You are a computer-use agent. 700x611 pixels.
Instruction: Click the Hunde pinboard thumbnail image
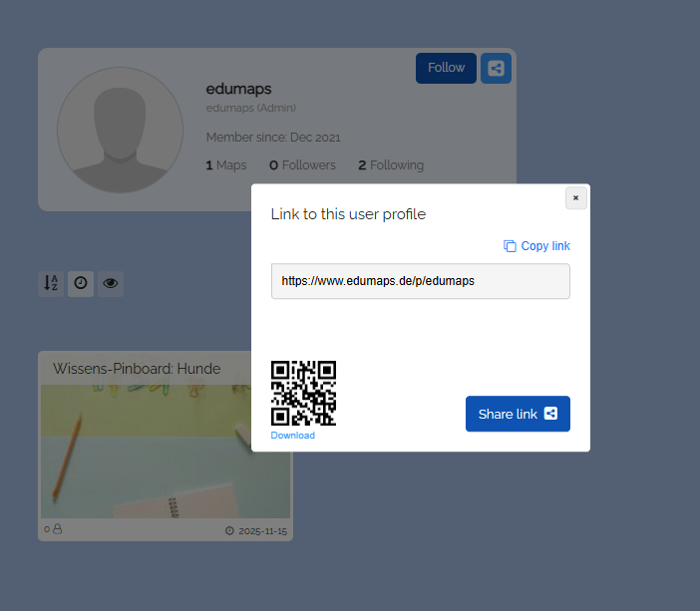[145, 451]
